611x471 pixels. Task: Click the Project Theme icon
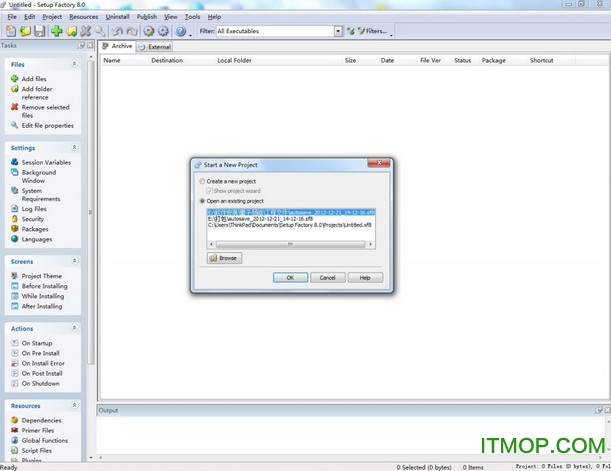pyautogui.click(x=15, y=276)
